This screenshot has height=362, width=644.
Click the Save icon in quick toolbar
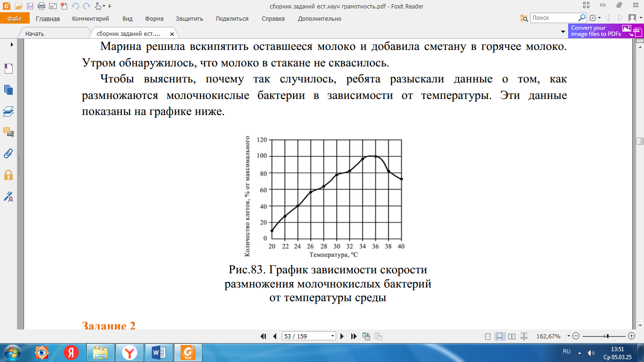pos(30,6)
